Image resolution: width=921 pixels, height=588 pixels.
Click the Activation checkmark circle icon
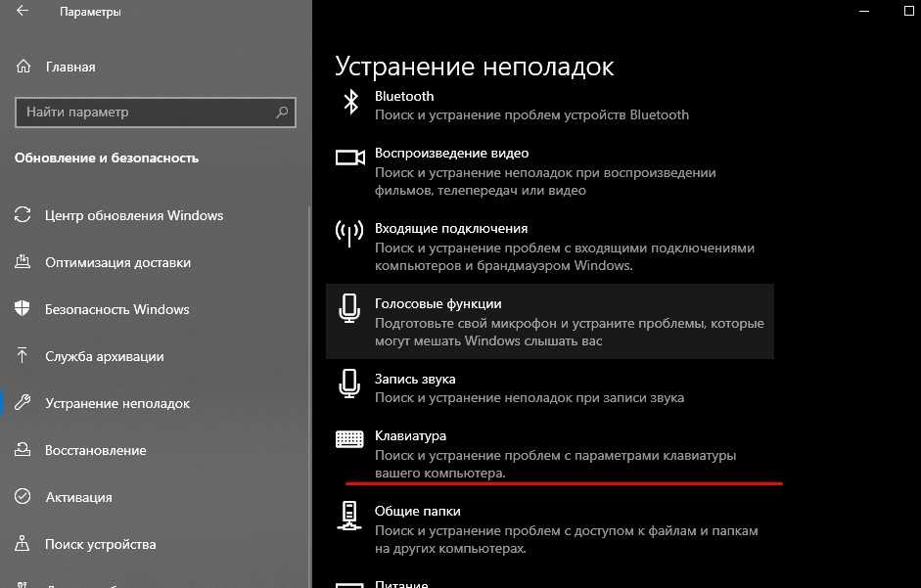[x=23, y=496]
